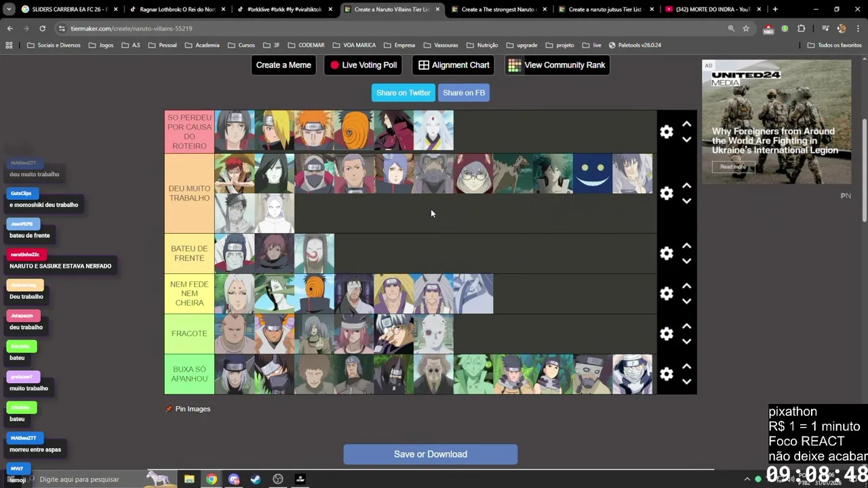
Task: Open Sociais e Diversos bookmarks folder
Action: [x=54, y=45]
